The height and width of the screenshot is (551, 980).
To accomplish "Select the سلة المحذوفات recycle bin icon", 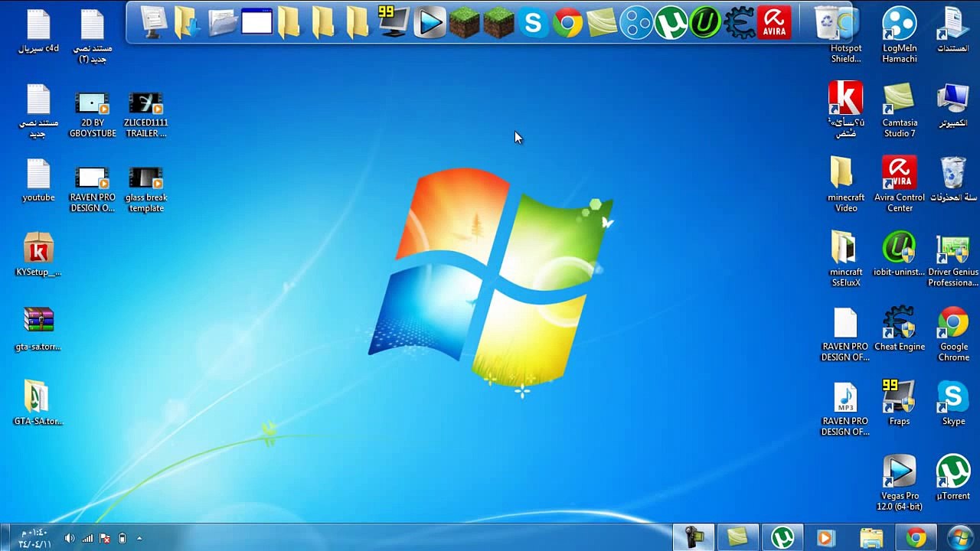I will 953,180.
